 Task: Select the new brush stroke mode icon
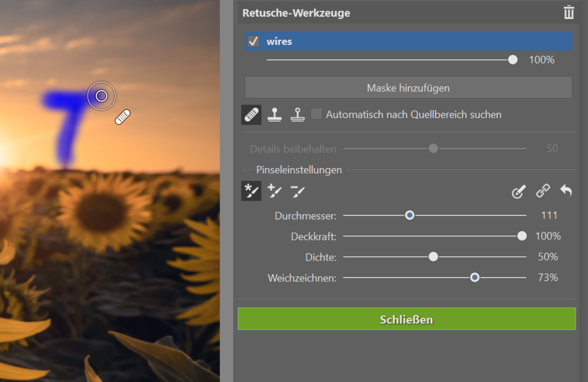251,191
